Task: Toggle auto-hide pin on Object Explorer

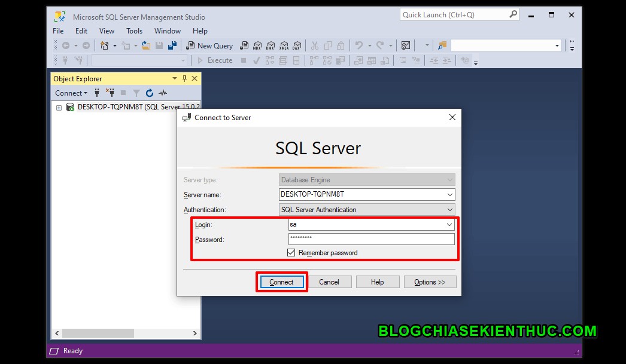Action: pos(184,78)
